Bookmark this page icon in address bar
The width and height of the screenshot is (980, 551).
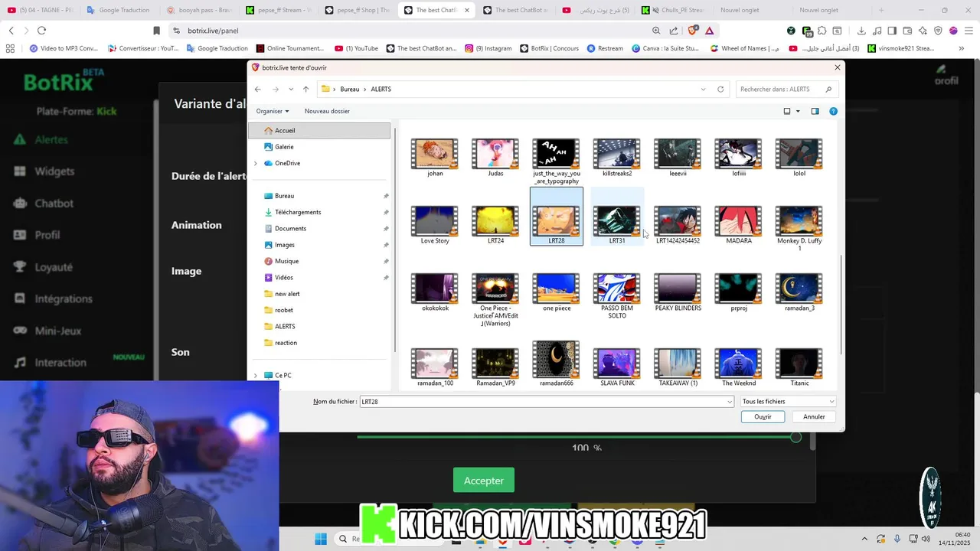[156, 31]
